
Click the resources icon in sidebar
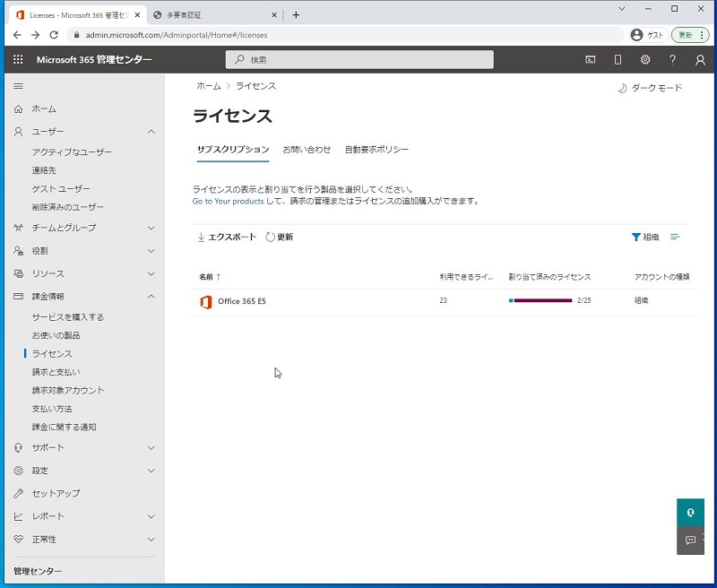18,273
